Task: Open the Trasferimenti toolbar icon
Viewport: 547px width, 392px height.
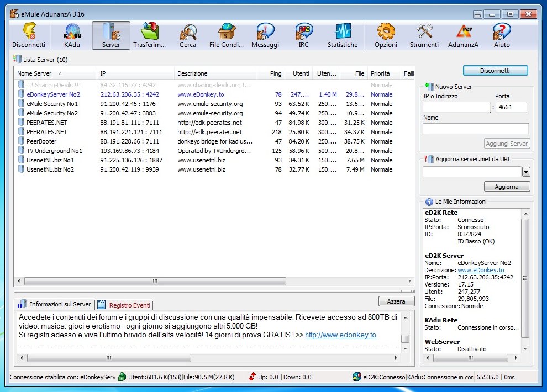Action: pyautogui.click(x=149, y=35)
